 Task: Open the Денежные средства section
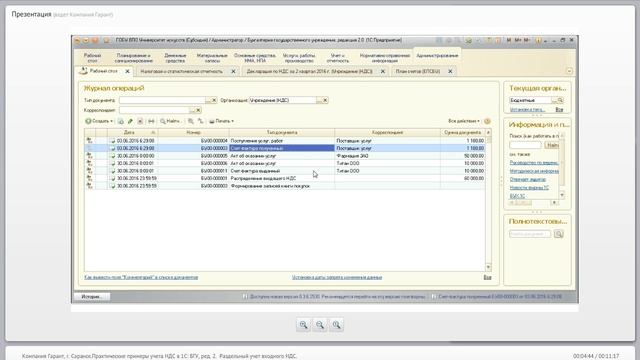click(x=175, y=58)
